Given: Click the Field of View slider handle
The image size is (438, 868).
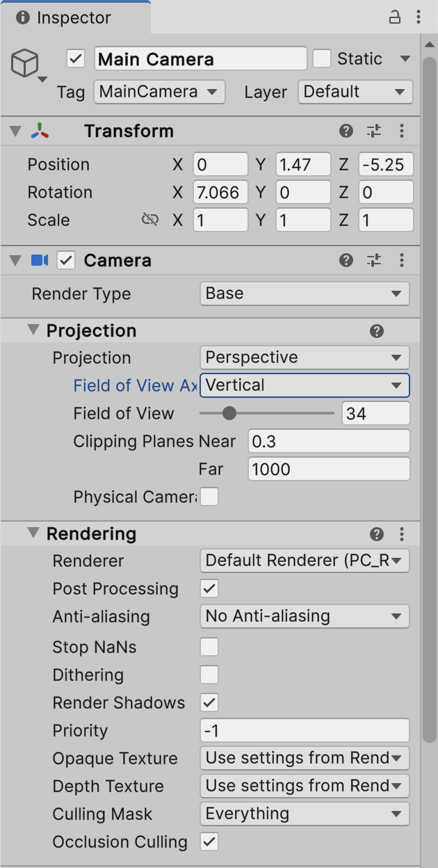Looking at the screenshot, I should [x=229, y=414].
